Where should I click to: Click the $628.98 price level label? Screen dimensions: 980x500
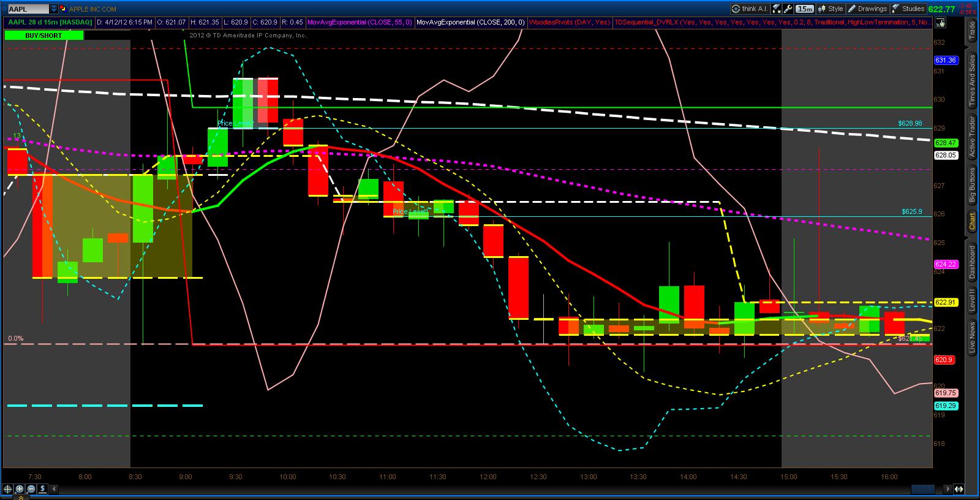pos(910,123)
